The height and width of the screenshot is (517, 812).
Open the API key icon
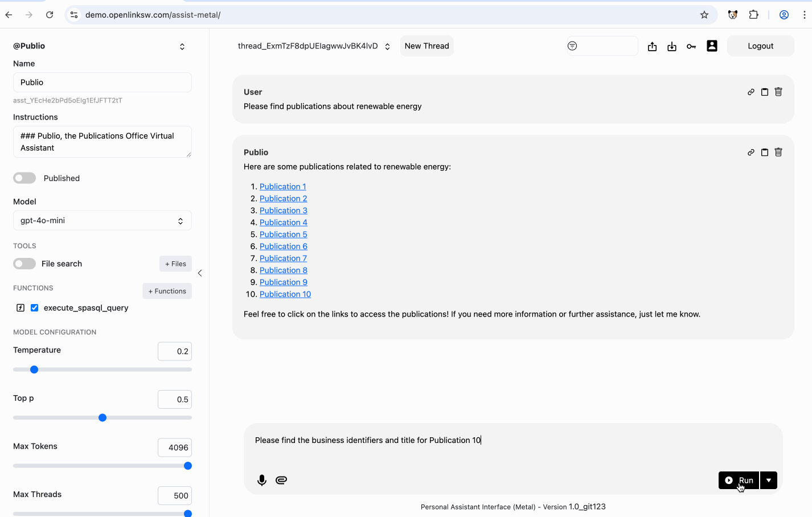point(691,47)
